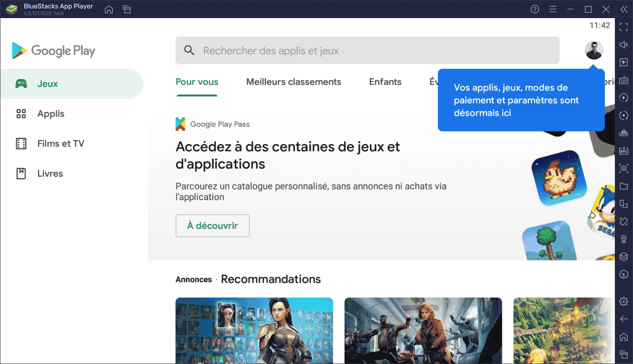Switch to the Meilleurs classements tab

[293, 82]
